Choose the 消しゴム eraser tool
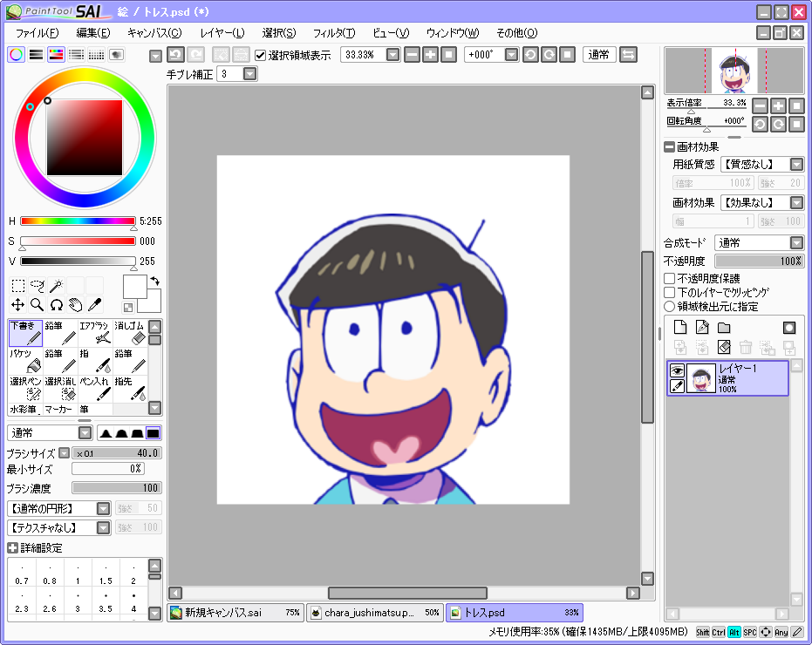Image resolution: width=812 pixels, height=645 pixels. pyautogui.click(x=130, y=333)
